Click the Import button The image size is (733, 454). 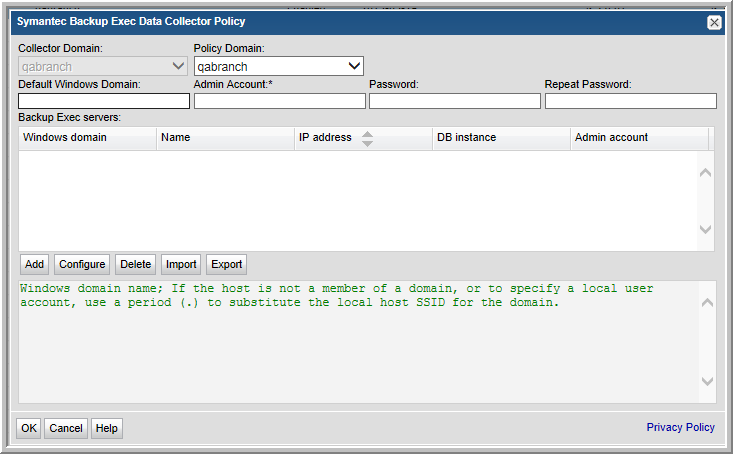pos(181,264)
